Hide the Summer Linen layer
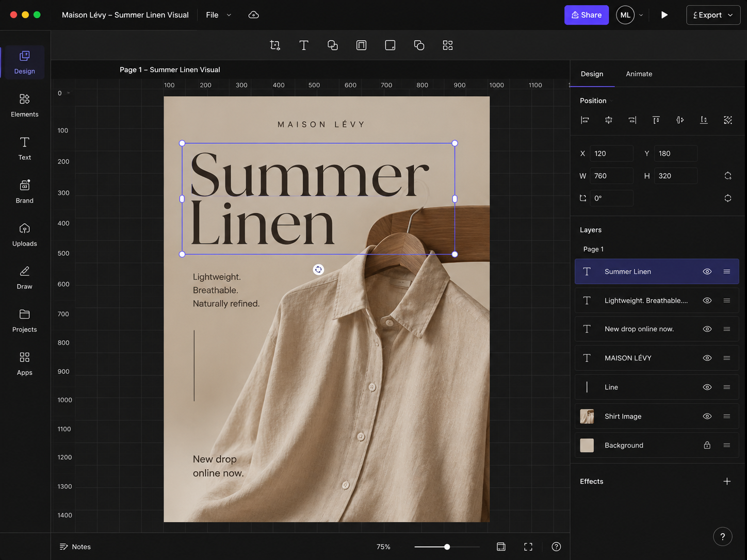The height and width of the screenshot is (560, 747). tap(707, 271)
